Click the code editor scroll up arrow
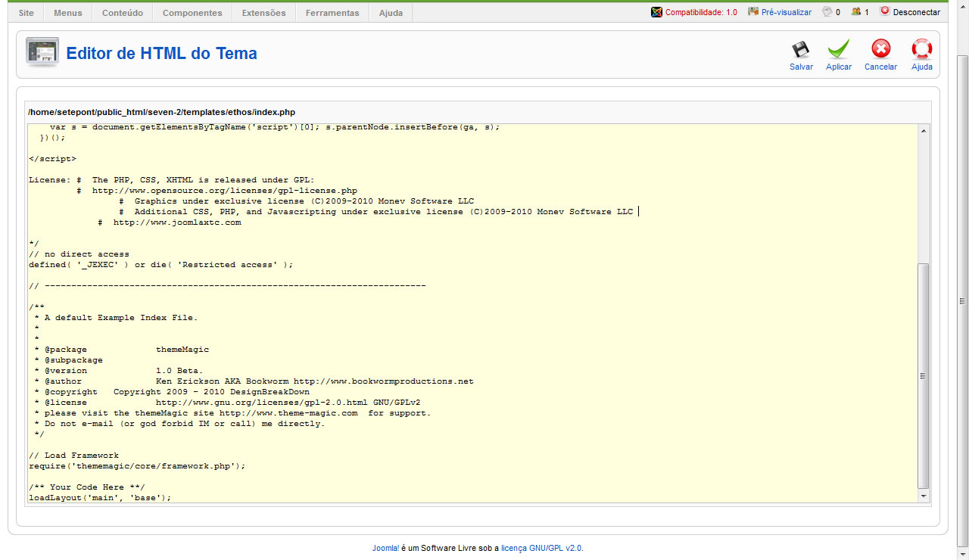 (x=923, y=130)
